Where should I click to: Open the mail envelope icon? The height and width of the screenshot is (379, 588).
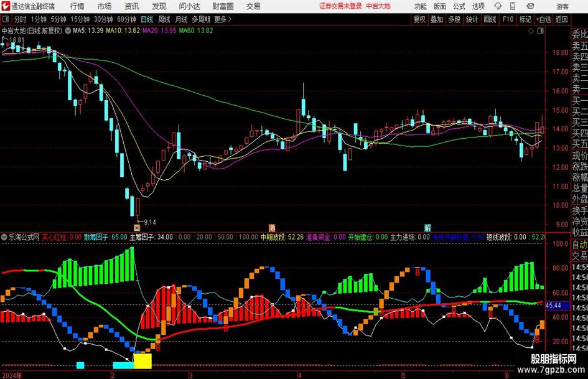(x=530, y=6)
